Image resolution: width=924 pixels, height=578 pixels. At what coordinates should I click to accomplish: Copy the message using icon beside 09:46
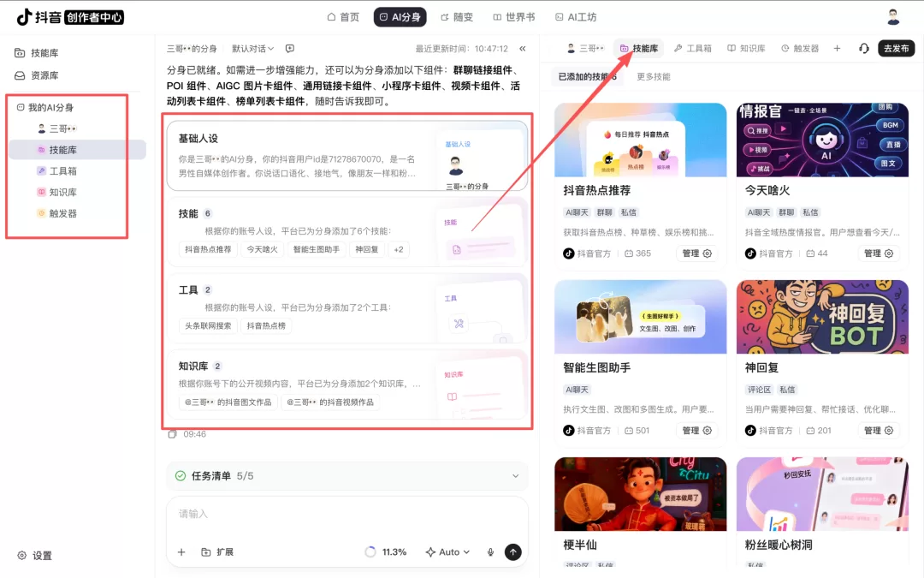pyautogui.click(x=172, y=434)
